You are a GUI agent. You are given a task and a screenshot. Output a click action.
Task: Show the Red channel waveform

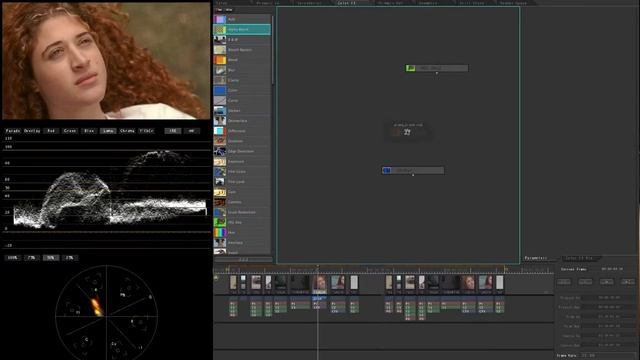tap(51, 131)
